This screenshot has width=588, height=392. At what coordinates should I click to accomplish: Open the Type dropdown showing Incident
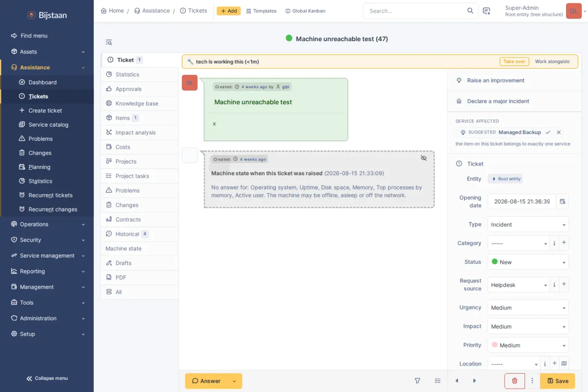point(528,225)
